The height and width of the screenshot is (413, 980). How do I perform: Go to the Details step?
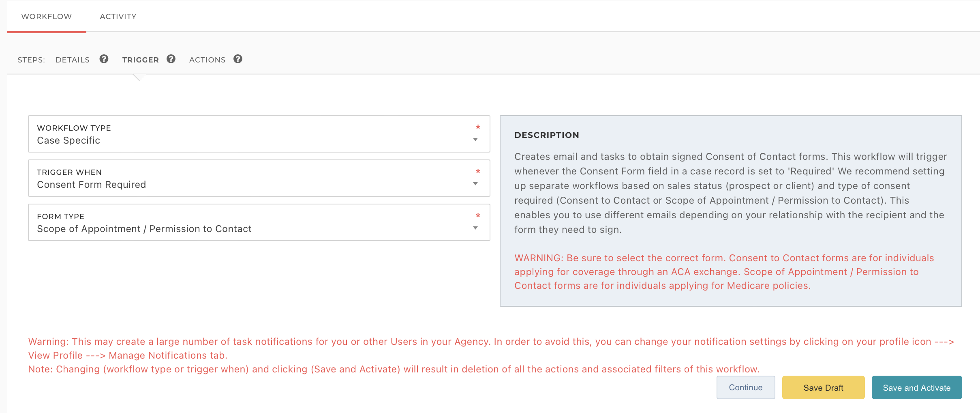coord(73,60)
